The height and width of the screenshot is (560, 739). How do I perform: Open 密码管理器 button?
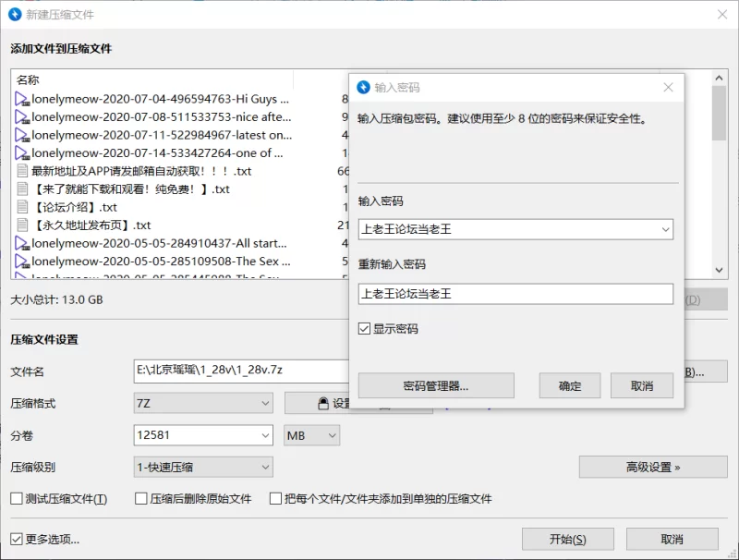point(435,386)
